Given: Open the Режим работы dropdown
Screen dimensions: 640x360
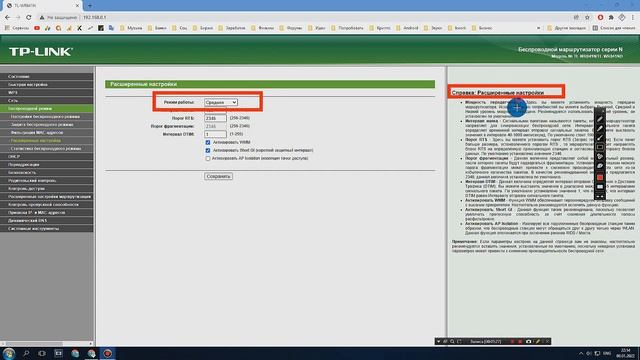Looking at the screenshot, I should tap(221, 102).
